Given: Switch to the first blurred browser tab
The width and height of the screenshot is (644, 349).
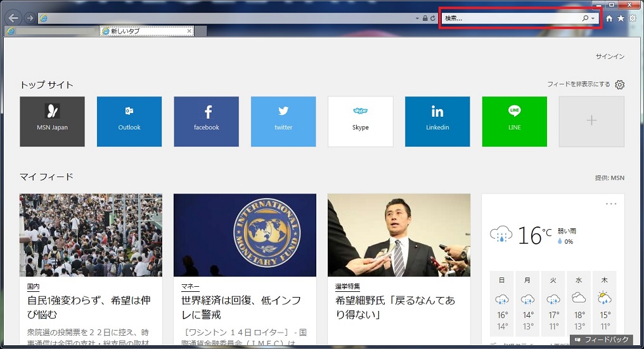Looking at the screenshot, I should point(51,31).
